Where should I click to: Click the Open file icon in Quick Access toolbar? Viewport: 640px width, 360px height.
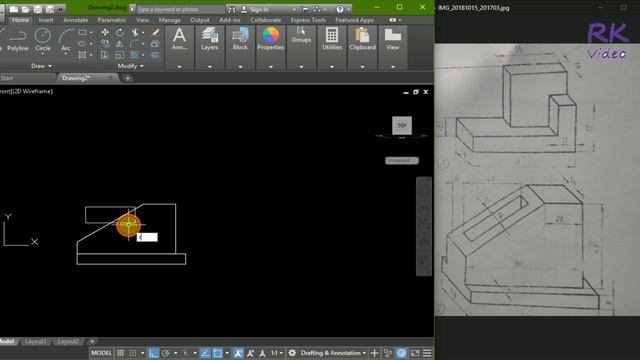pos(26,9)
